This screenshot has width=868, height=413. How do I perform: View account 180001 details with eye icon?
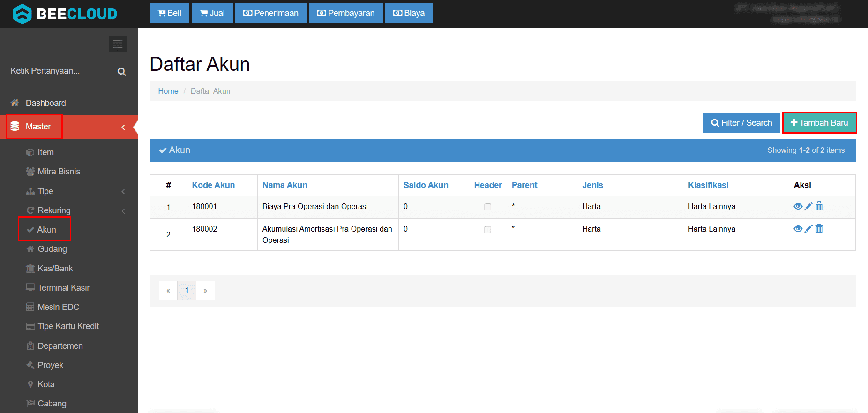click(x=798, y=206)
